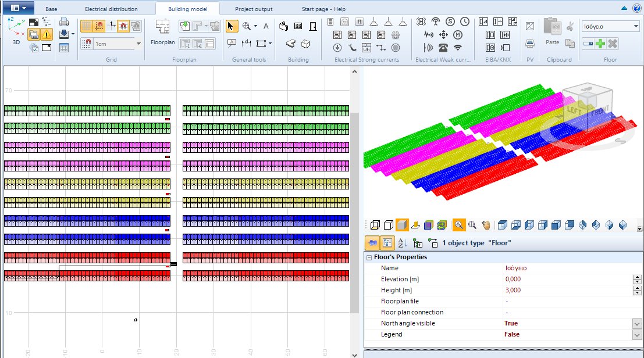Click the pan hand tool in 3D view
Screen dimensions: 644x358
tap(486, 225)
